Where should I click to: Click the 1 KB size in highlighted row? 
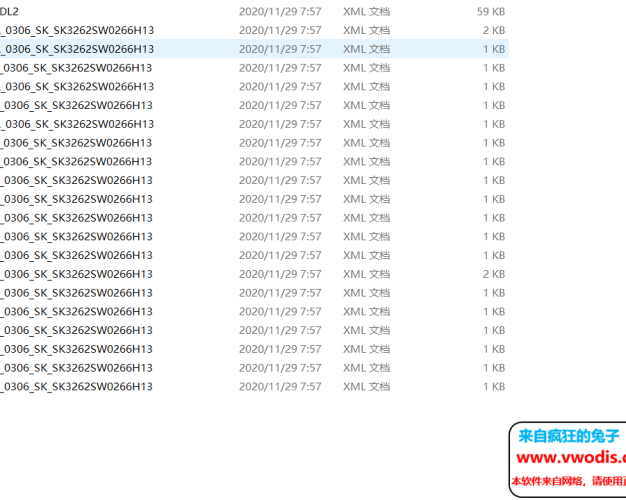coord(494,48)
